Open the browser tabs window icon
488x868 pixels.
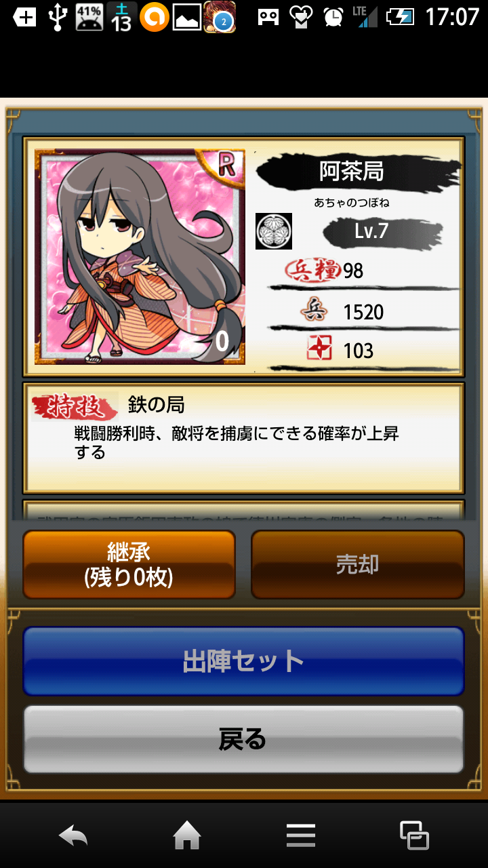[x=414, y=835]
